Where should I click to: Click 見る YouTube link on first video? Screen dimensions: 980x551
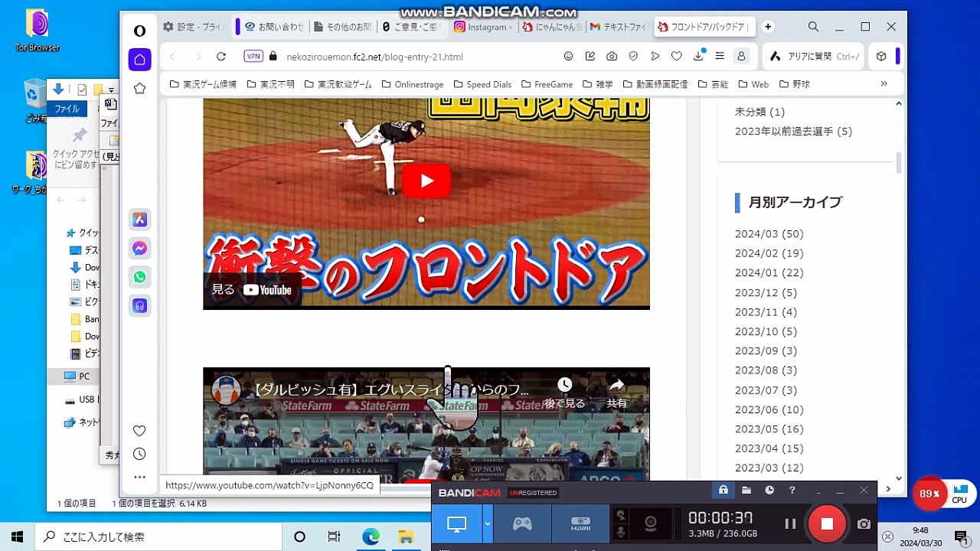(252, 290)
